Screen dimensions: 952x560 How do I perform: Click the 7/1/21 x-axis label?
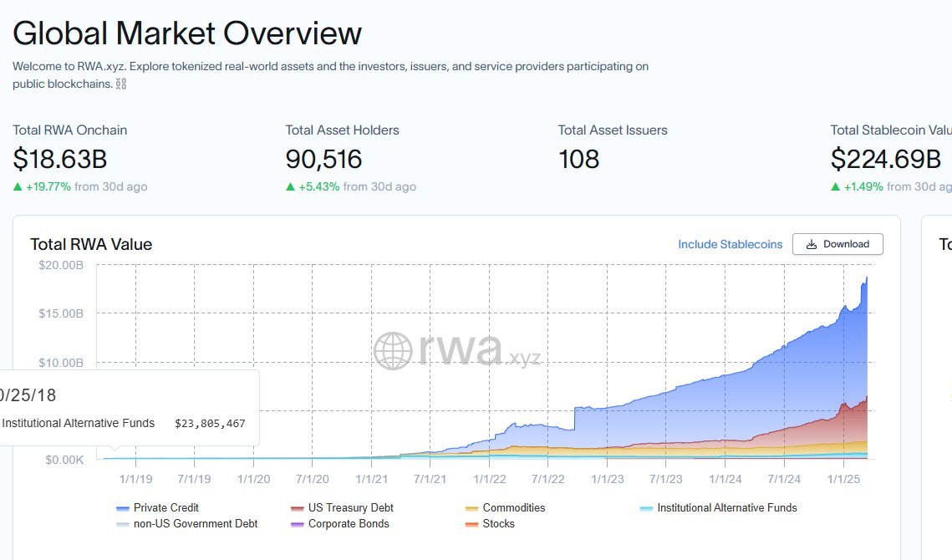coord(430,479)
